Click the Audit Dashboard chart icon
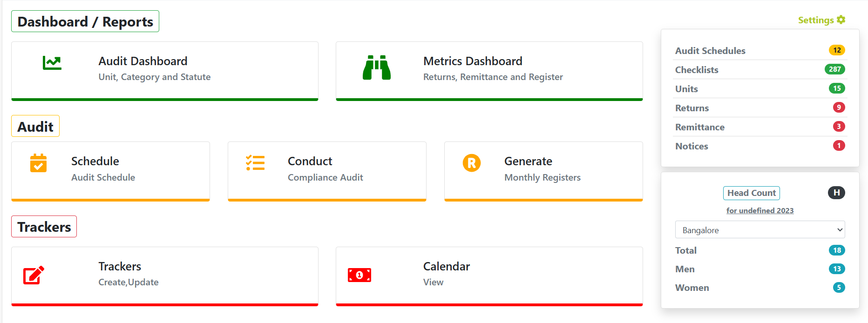The width and height of the screenshot is (868, 323). click(52, 63)
